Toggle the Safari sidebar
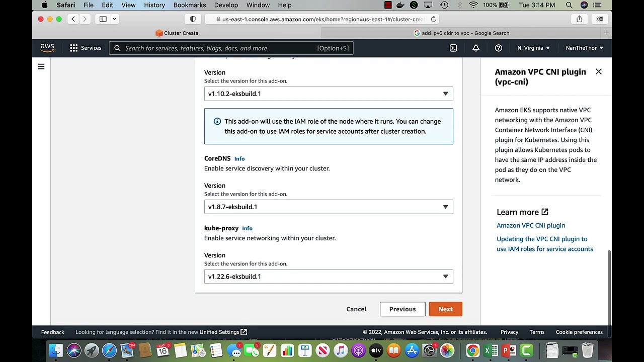The width and height of the screenshot is (644, 362). click(103, 19)
